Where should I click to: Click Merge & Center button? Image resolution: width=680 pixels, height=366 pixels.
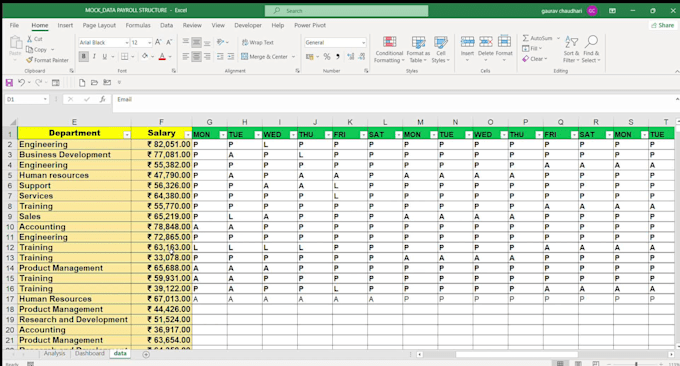(265, 56)
